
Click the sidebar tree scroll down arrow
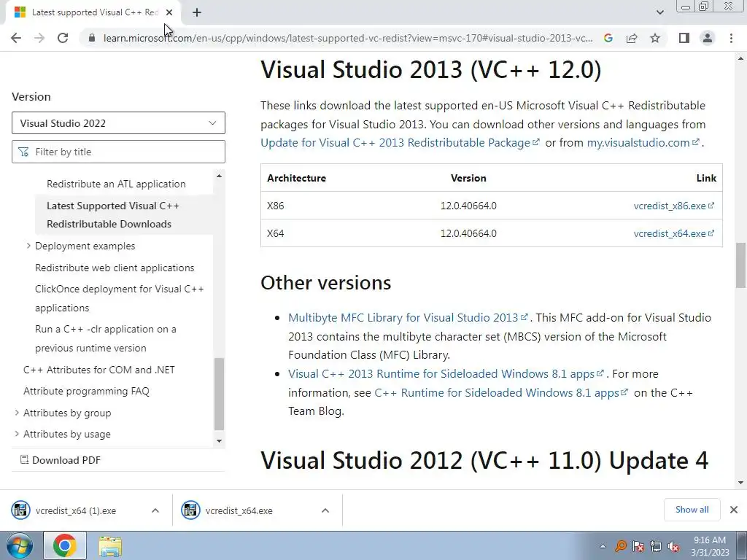(219, 441)
